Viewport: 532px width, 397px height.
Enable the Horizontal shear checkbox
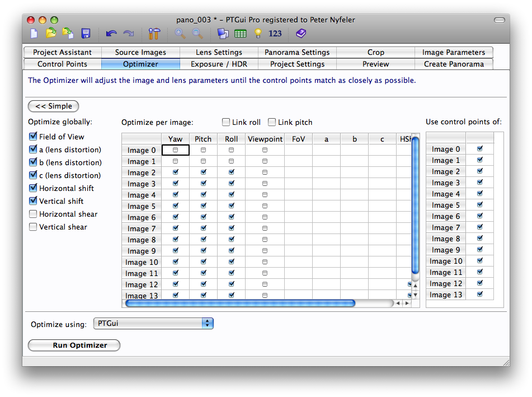tap(33, 214)
